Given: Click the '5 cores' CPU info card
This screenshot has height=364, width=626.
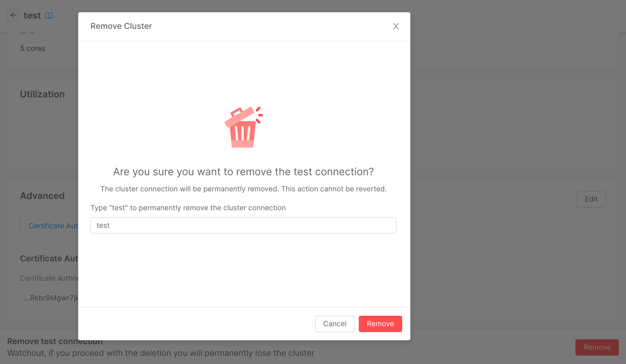Looking at the screenshot, I should pos(32,48).
